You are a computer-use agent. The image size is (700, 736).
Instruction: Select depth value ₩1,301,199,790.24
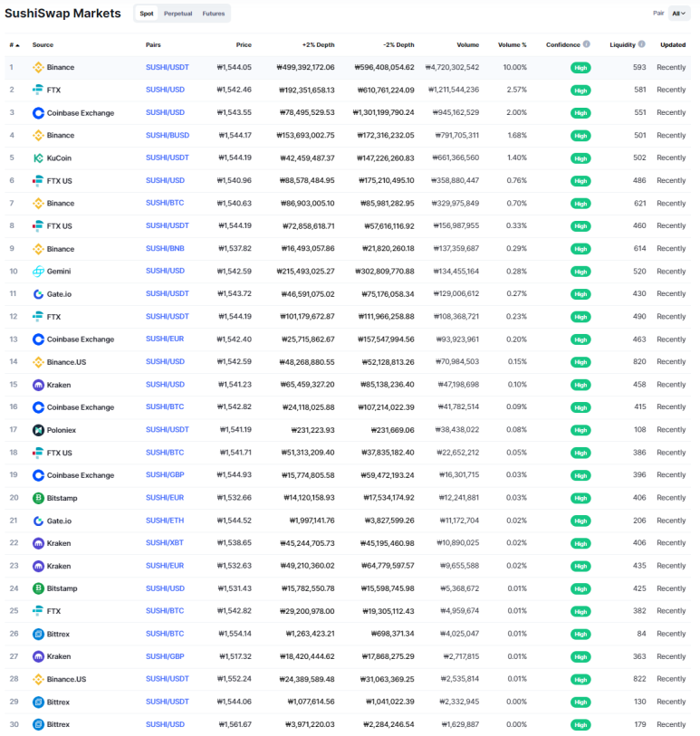pyautogui.click(x=384, y=113)
